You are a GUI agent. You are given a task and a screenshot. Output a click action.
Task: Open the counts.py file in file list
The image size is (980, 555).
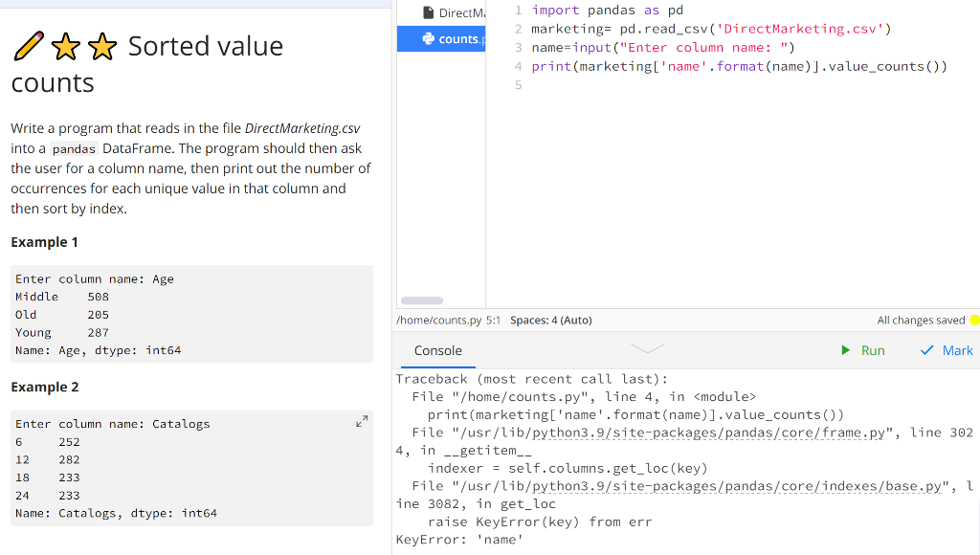(441, 38)
